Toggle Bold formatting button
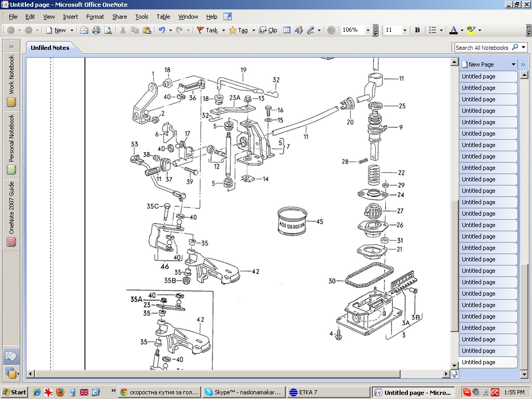Viewport: 532px width, 399px height. click(x=417, y=30)
